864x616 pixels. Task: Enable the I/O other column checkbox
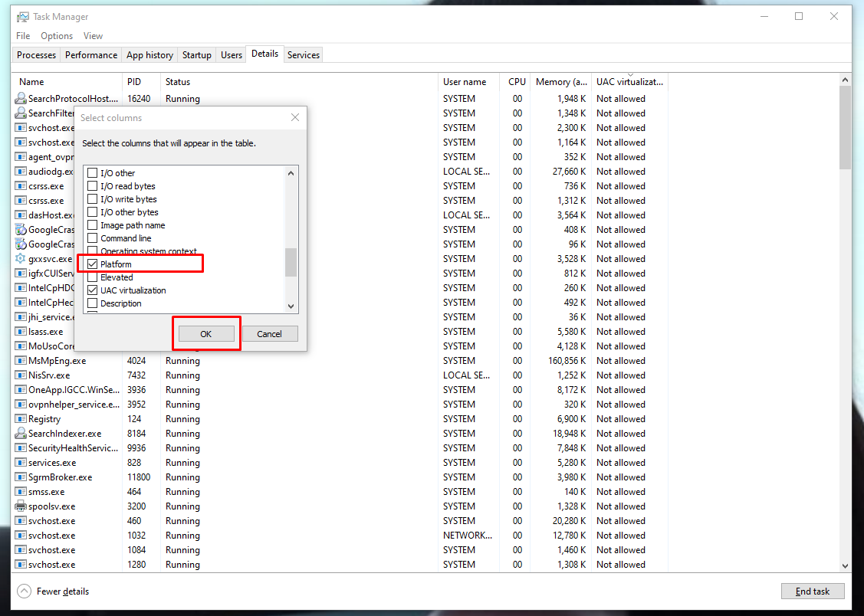click(x=93, y=173)
